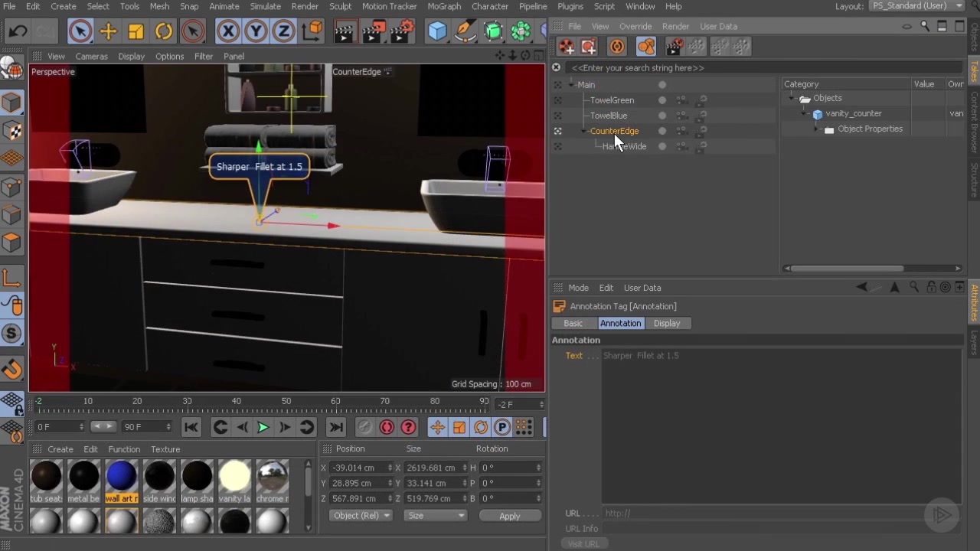
Task: Toggle TowelGreen layer visibility dot
Action: click(x=661, y=100)
